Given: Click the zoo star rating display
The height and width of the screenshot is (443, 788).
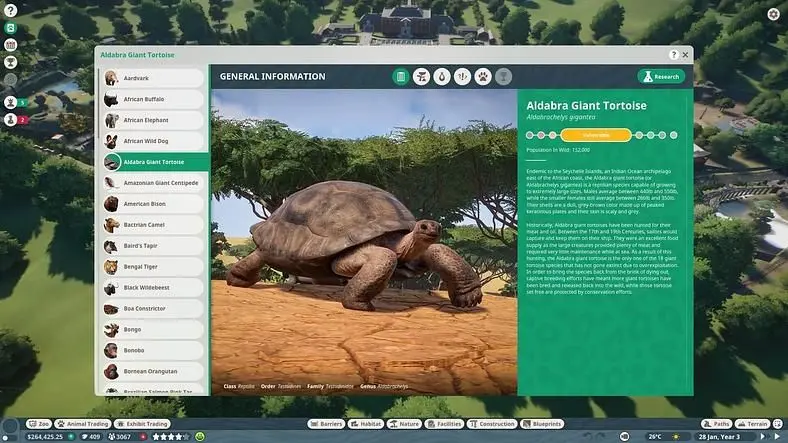Looking at the screenshot, I should (x=171, y=437).
